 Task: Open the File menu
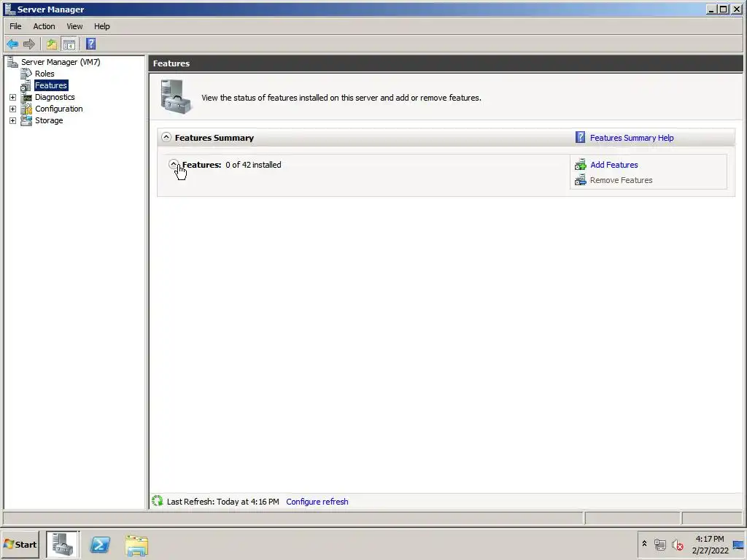click(15, 26)
